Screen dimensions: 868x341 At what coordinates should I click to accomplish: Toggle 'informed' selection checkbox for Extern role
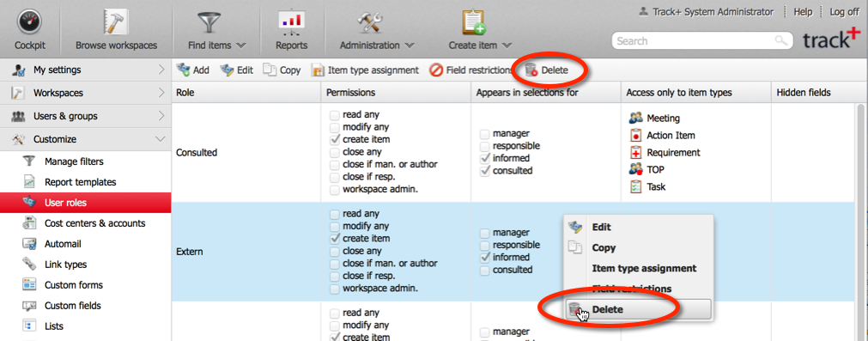point(484,258)
